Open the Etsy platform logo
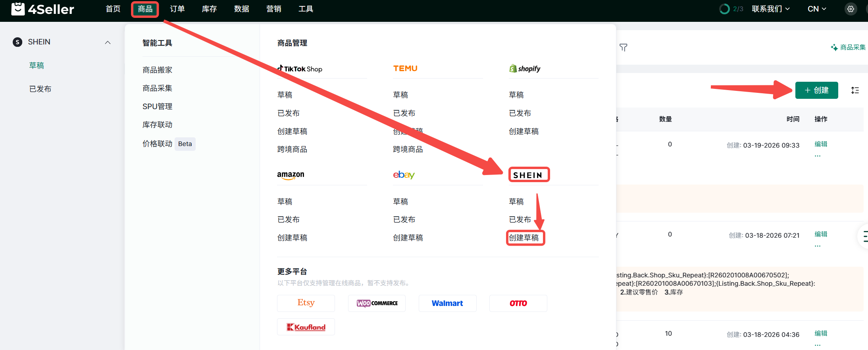The image size is (868, 350). pyautogui.click(x=306, y=303)
